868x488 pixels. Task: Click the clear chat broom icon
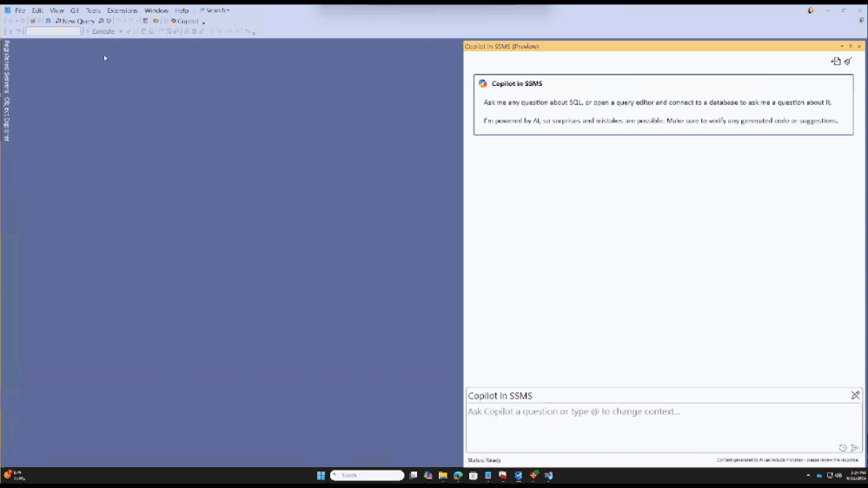click(x=848, y=62)
